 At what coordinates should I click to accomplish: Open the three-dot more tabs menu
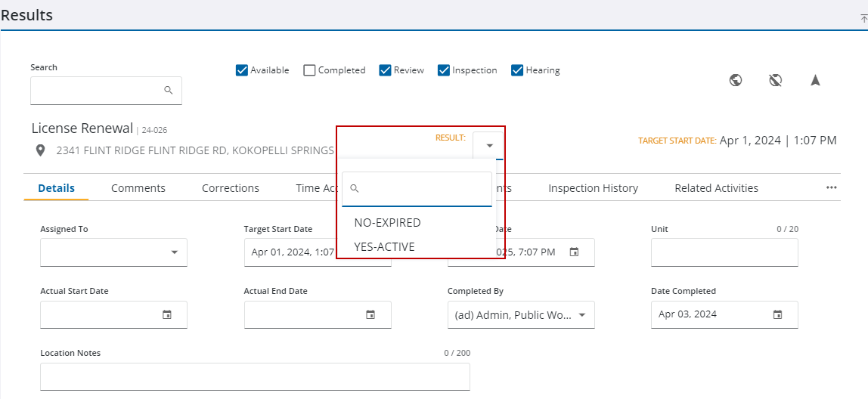[x=832, y=188]
